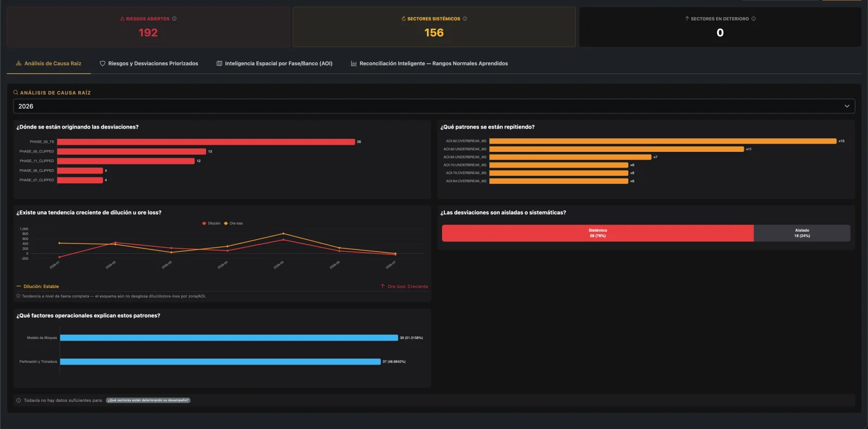Click the blue bar for Perforación y Tronadura

point(220,362)
